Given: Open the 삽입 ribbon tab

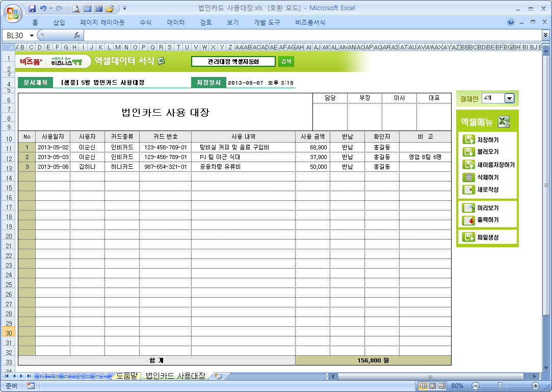Looking at the screenshot, I should point(59,22).
